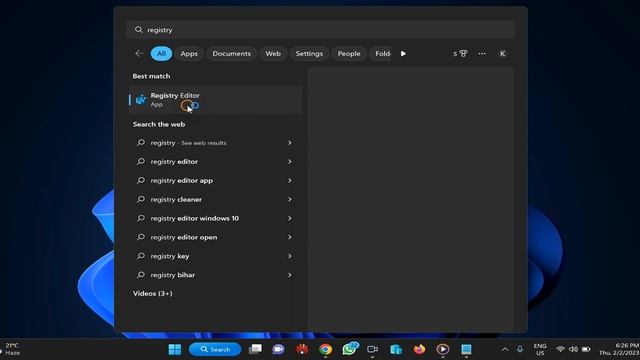Image resolution: width=640 pixels, height=360 pixels.
Task: Go back with the left arrow button
Action: [x=139, y=53]
